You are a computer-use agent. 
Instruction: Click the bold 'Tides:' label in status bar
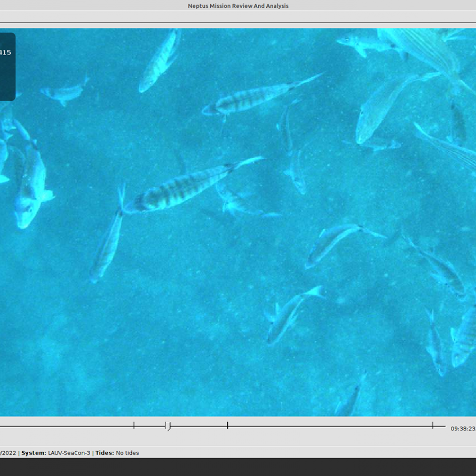pyautogui.click(x=104, y=453)
